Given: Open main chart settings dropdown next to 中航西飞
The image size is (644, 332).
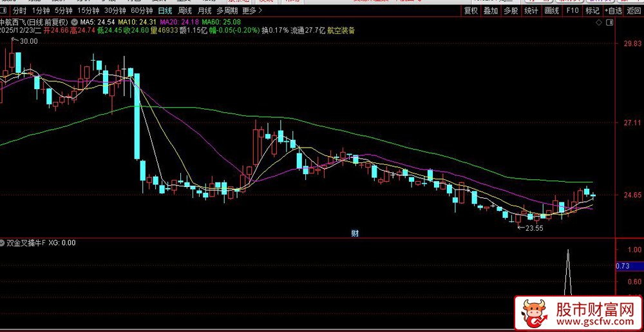Looking at the screenshot, I should click(x=74, y=22).
